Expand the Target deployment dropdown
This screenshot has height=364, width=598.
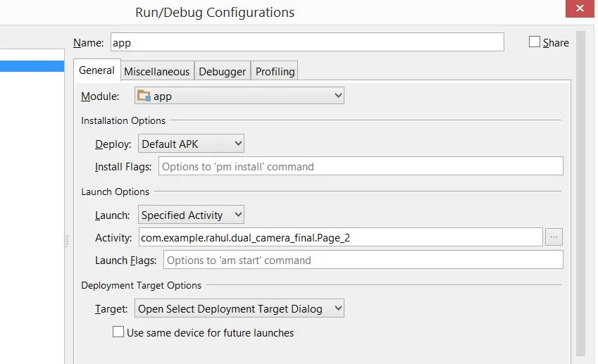(239, 308)
